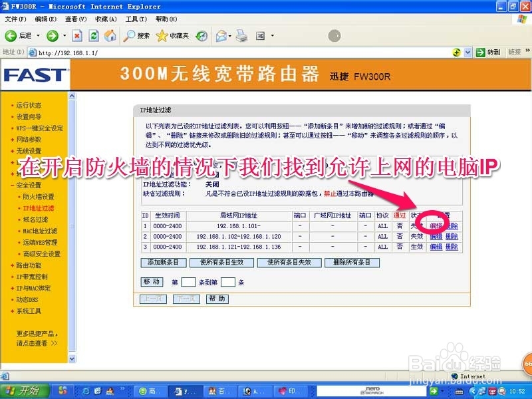Image resolution: width=532 pixels, height=399 pixels.
Task: Click 编辑 link for rule ID 3
Action: [x=436, y=247]
